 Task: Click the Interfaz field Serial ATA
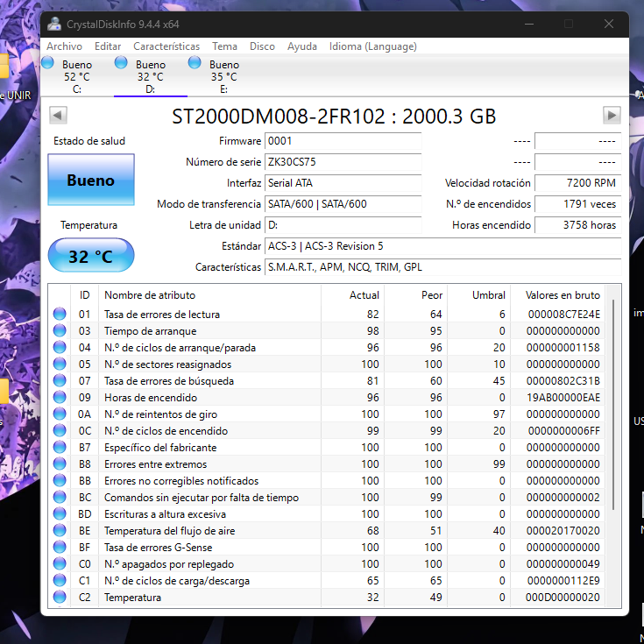343,183
